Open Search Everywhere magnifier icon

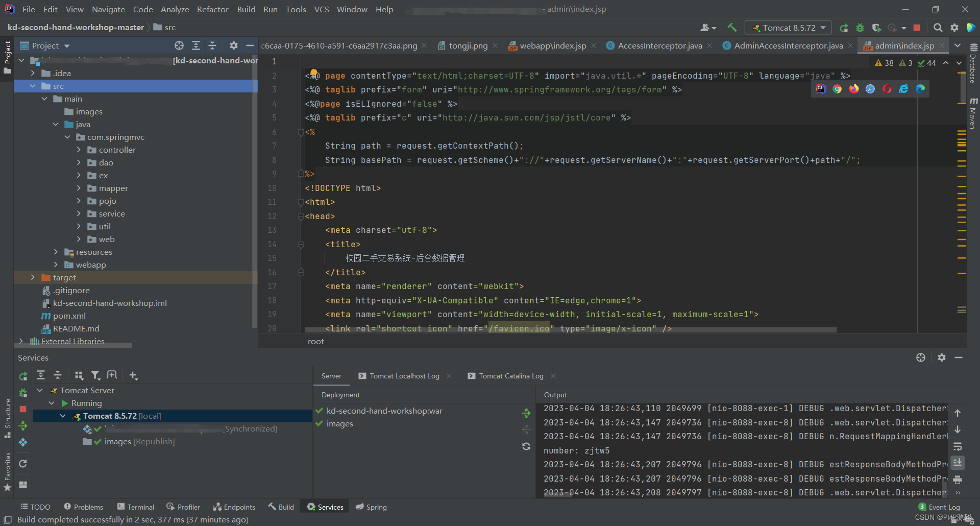[x=938, y=28]
